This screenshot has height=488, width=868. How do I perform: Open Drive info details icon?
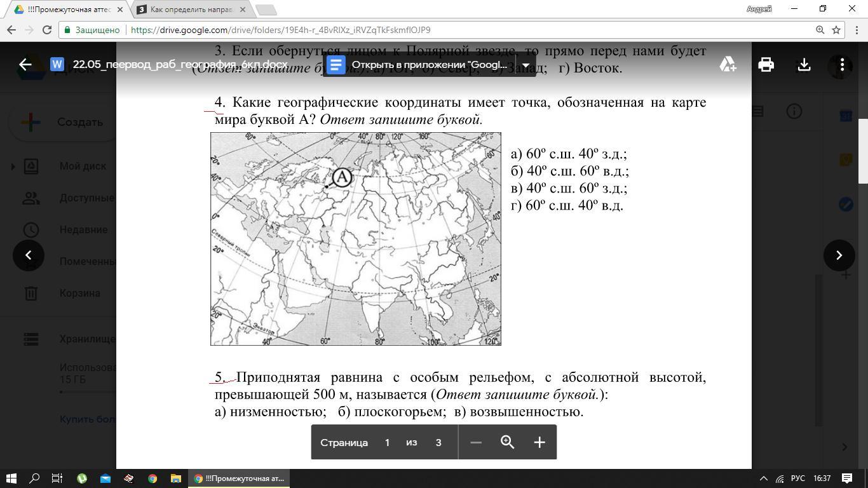coord(794,111)
